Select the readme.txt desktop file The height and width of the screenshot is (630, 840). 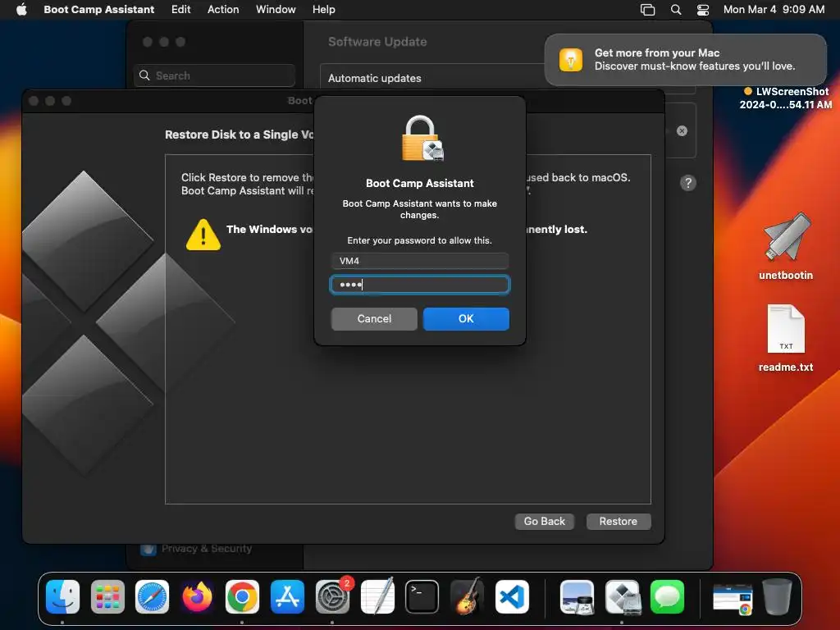click(786, 338)
